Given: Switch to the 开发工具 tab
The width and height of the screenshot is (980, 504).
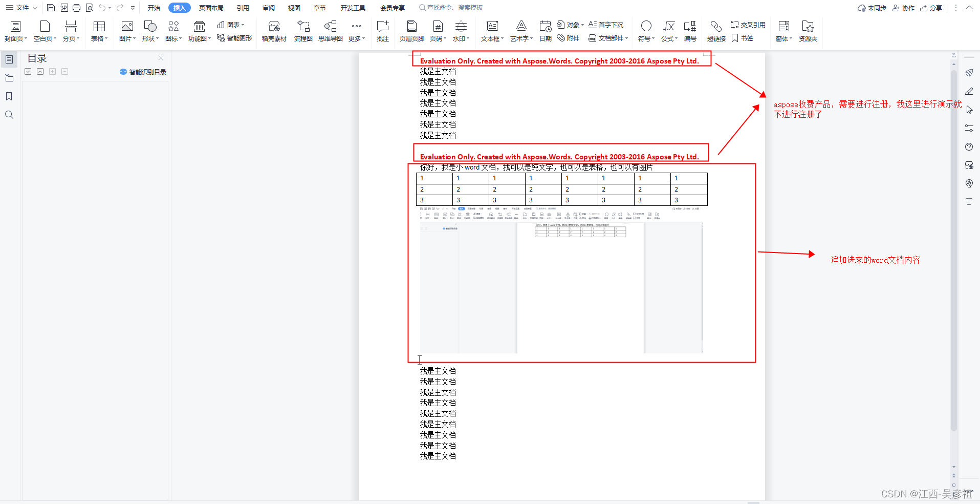Looking at the screenshot, I should coord(353,8).
